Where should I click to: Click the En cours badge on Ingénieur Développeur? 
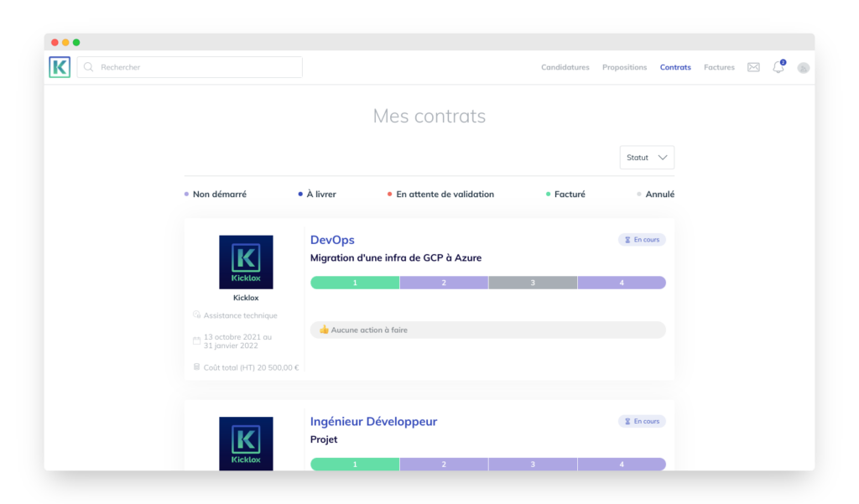coord(642,421)
